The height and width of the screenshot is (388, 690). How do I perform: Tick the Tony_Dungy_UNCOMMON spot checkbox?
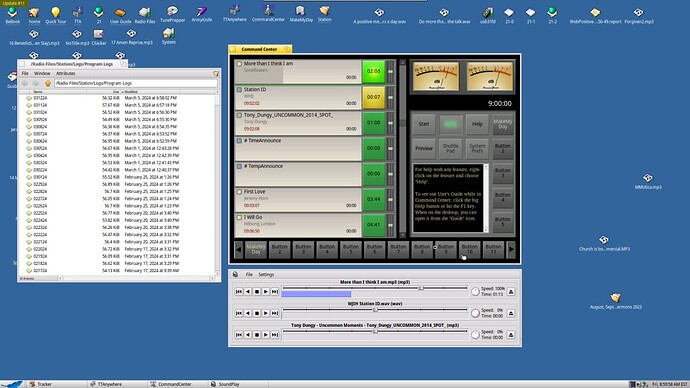tap(239, 115)
